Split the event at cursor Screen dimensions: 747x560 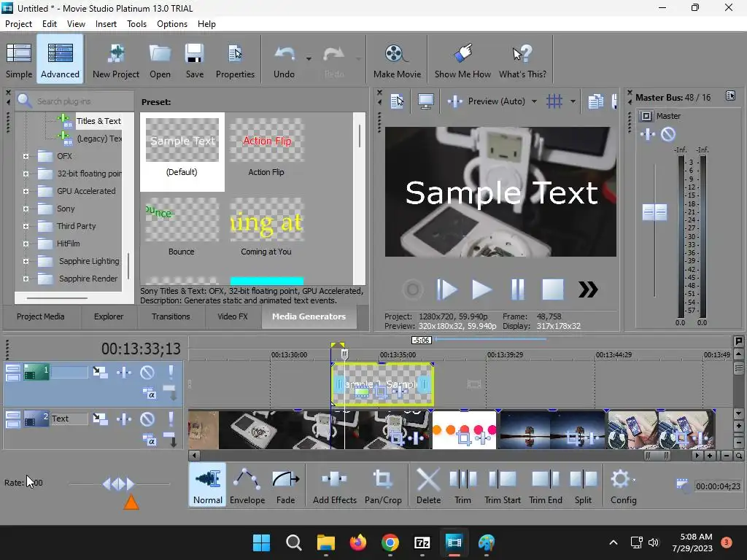point(583,485)
